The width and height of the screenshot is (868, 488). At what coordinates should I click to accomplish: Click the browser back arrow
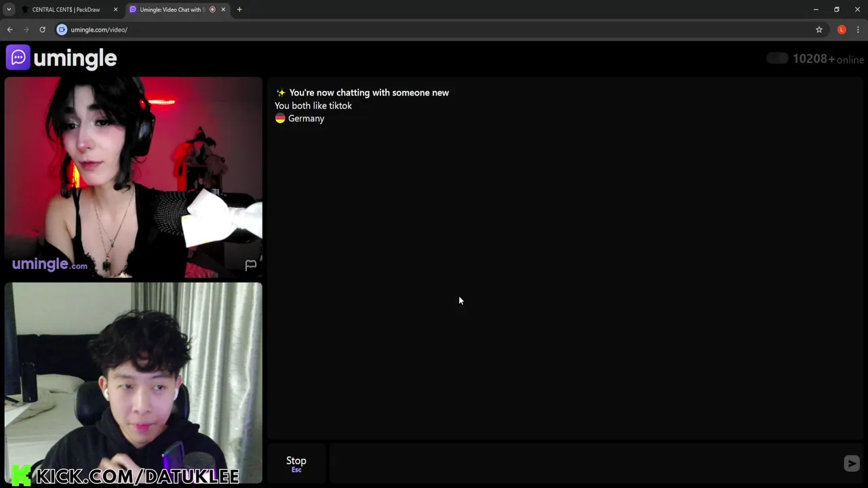tap(10, 30)
